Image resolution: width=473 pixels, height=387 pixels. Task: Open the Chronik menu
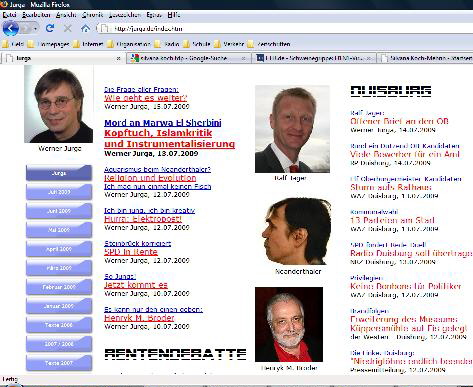coord(92,15)
